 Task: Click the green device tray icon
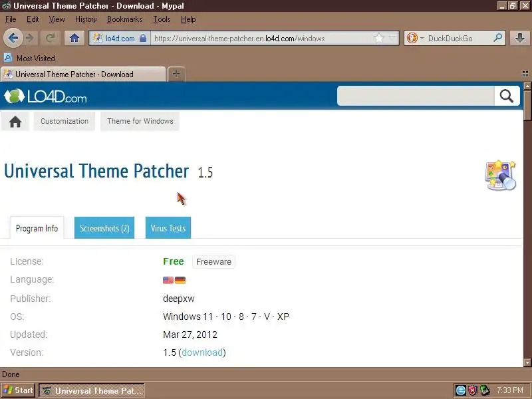485,390
